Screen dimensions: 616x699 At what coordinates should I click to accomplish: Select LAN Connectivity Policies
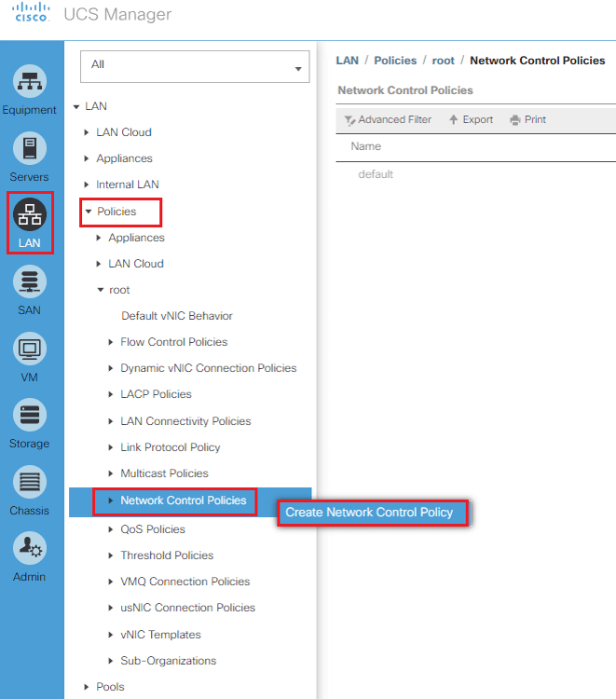click(185, 421)
